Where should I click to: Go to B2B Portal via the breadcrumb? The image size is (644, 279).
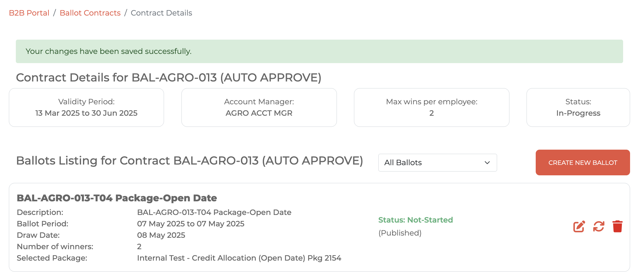(29, 13)
